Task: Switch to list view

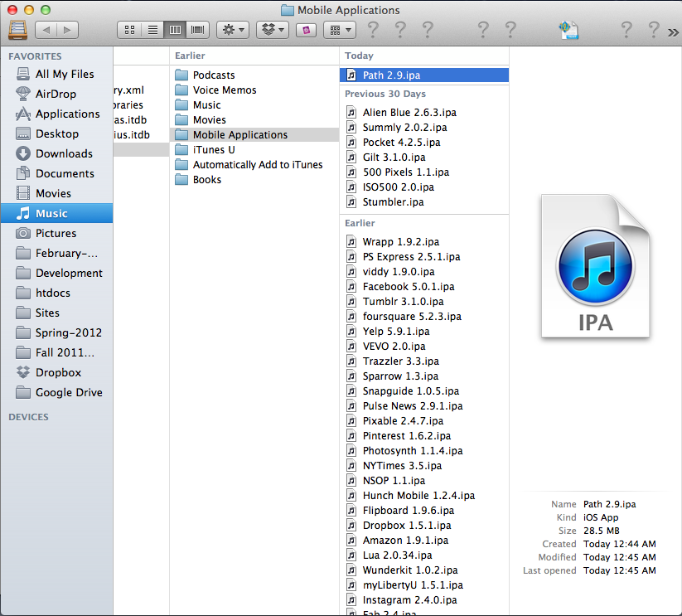Action: pyautogui.click(x=152, y=30)
